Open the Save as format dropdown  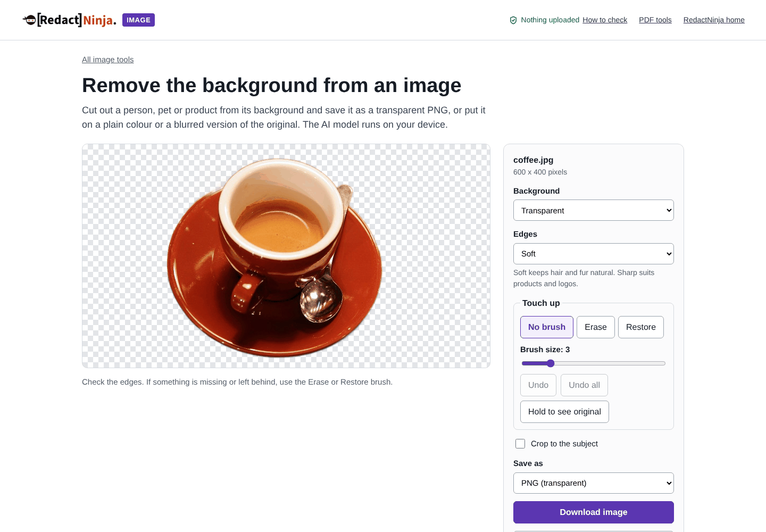pyautogui.click(x=594, y=483)
